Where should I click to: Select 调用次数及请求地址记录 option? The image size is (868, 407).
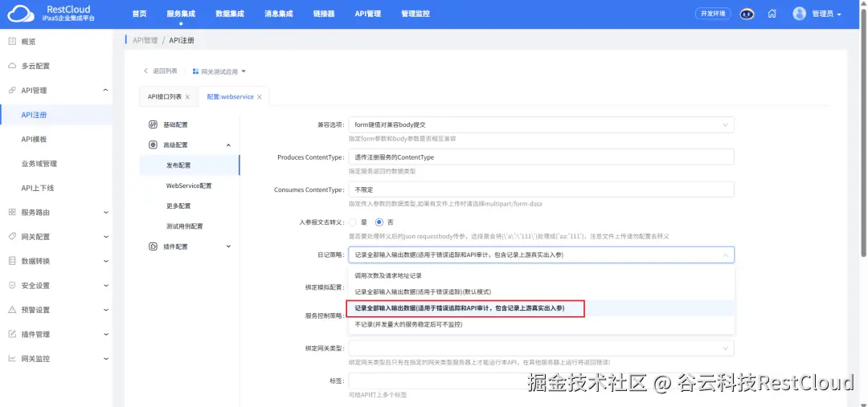point(542,275)
